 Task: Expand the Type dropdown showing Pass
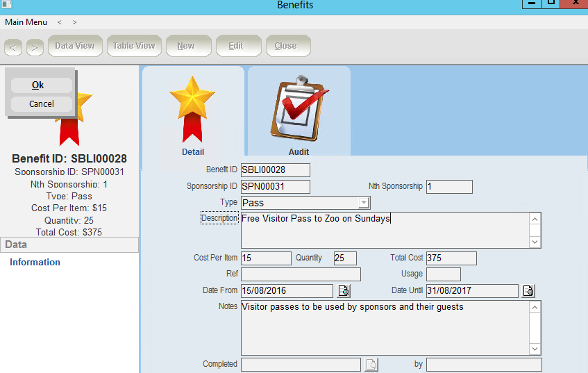[x=363, y=203]
